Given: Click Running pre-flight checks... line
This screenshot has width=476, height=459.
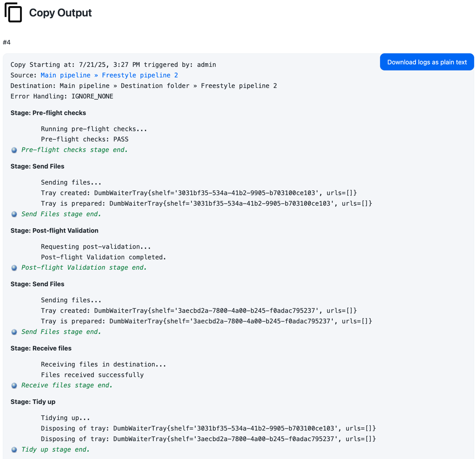Looking at the screenshot, I should (x=94, y=129).
